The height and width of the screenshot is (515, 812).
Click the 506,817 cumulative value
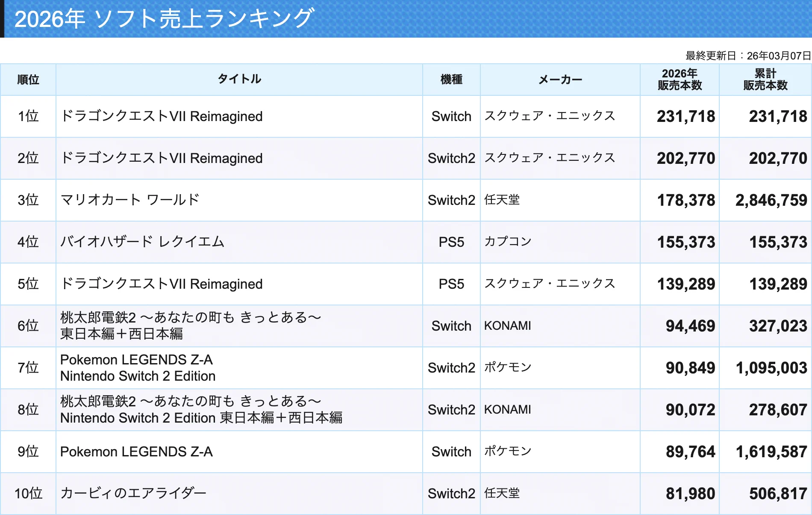tap(778, 494)
